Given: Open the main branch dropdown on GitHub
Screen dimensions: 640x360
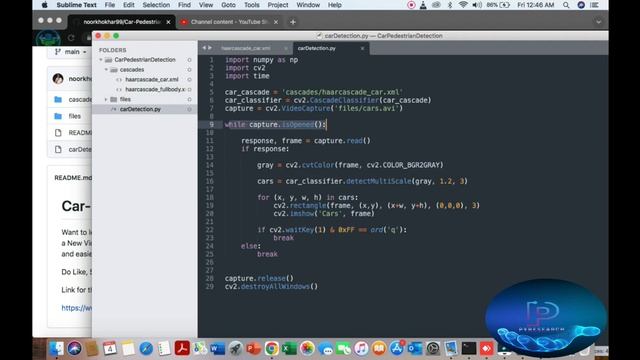Looking at the screenshot, I should (x=71, y=52).
